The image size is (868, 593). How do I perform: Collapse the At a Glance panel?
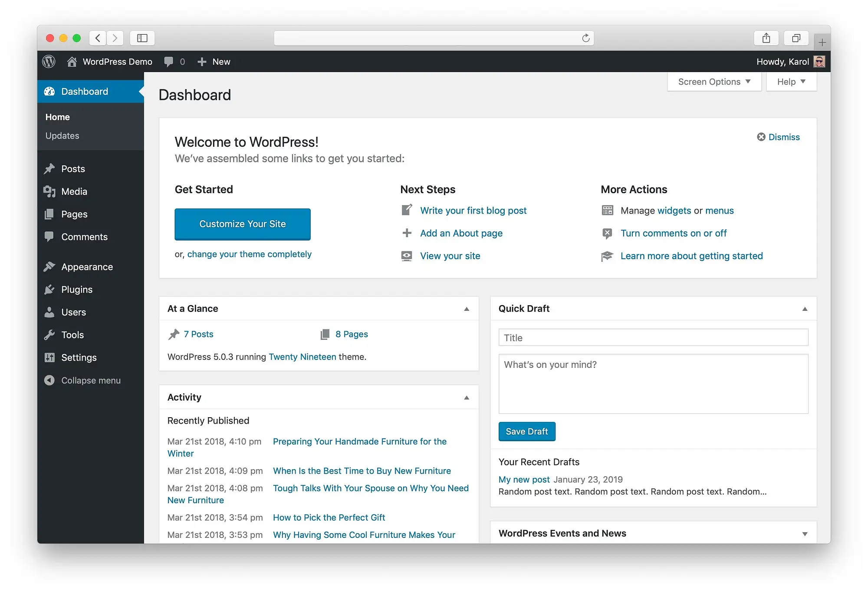coord(466,308)
